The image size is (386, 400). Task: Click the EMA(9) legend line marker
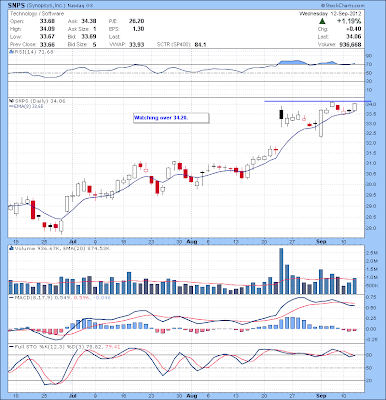coord(11,106)
